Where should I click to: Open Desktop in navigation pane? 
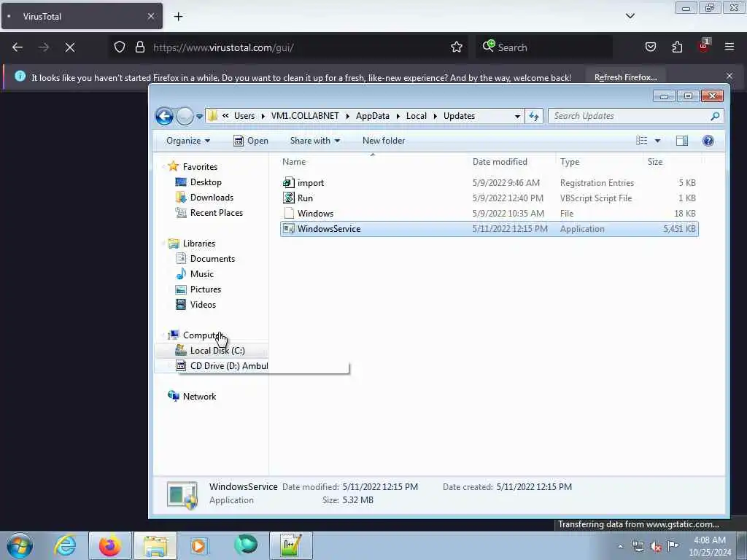pyautogui.click(x=206, y=182)
